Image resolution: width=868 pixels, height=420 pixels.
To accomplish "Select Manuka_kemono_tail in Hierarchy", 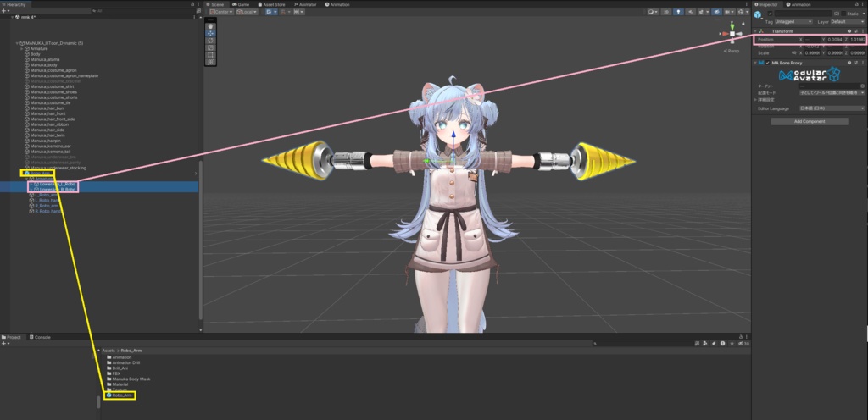I will coord(50,152).
